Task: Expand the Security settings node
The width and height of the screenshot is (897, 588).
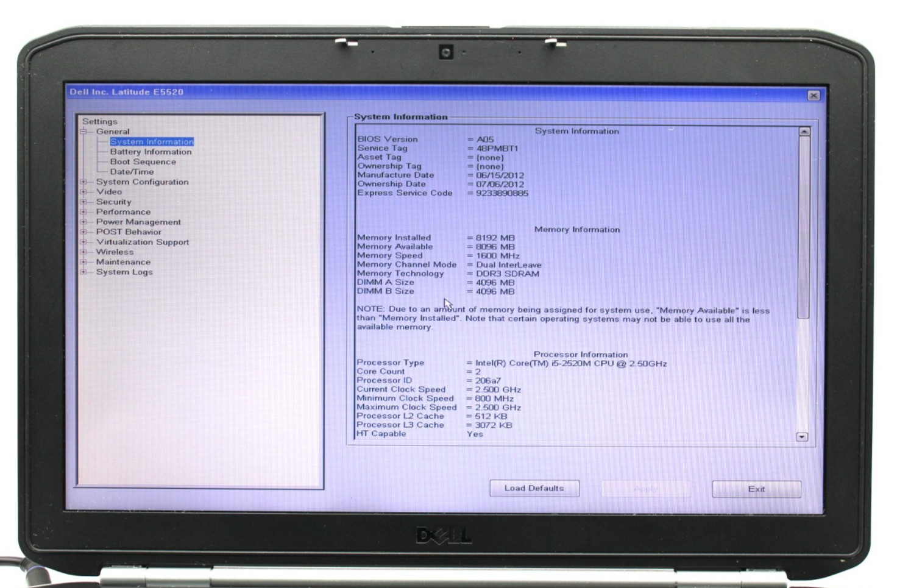Action: click(x=83, y=202)
